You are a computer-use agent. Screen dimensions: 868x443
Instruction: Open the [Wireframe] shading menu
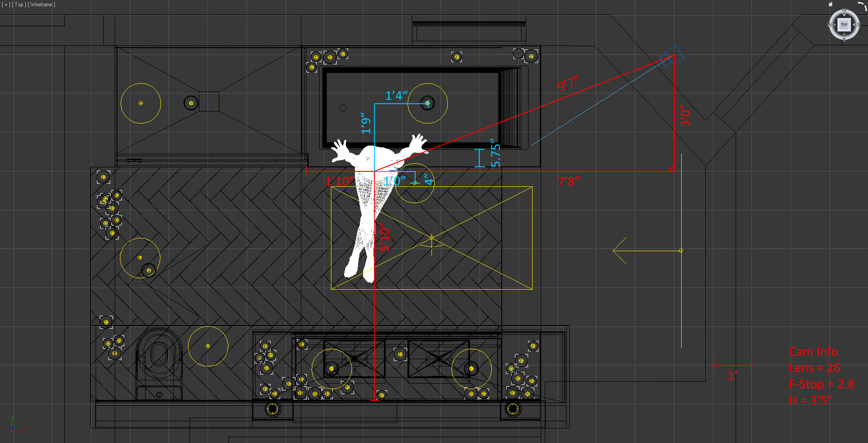pos(42,5)
